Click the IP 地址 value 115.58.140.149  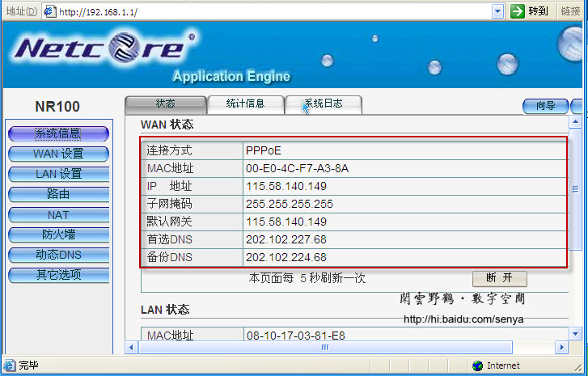(286, 186)
